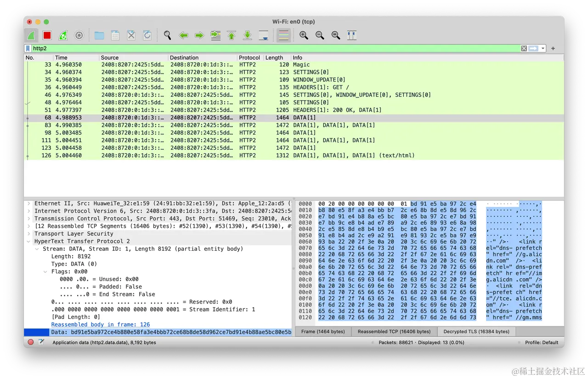Zoom out on packet text
Viewport: 588px width, 379px height.
(320, 35)
